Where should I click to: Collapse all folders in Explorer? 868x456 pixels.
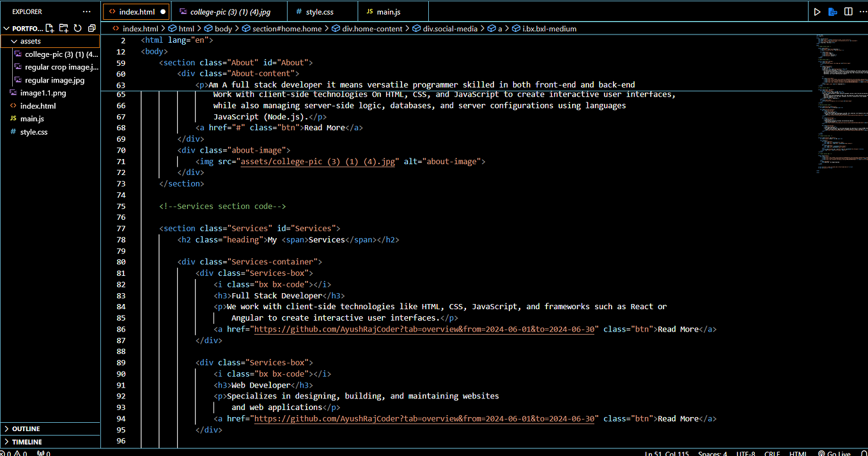[91, 28]
